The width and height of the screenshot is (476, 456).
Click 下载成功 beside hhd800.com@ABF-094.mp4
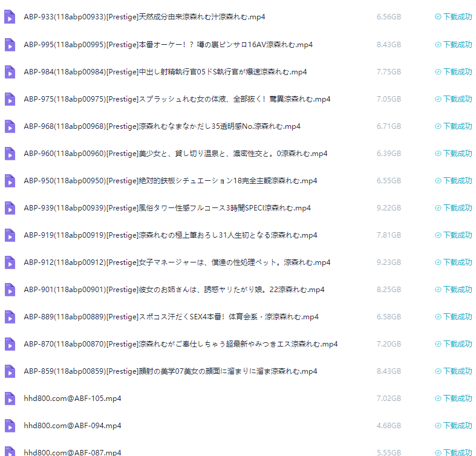tap(453, 426)
